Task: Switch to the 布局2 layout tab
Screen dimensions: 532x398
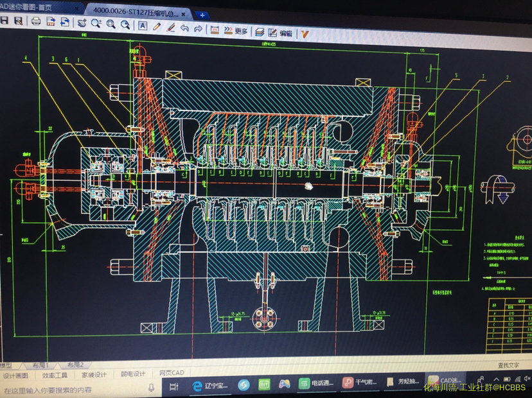Action: (x=75, y=365)
